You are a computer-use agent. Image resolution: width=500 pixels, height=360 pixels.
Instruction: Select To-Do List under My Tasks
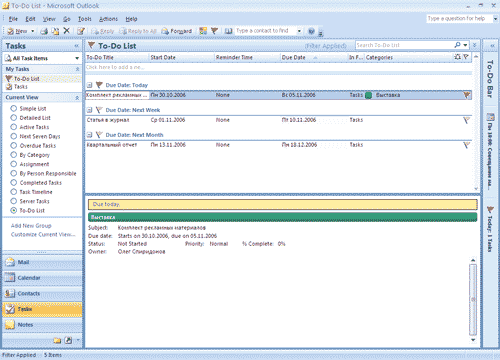26,79
